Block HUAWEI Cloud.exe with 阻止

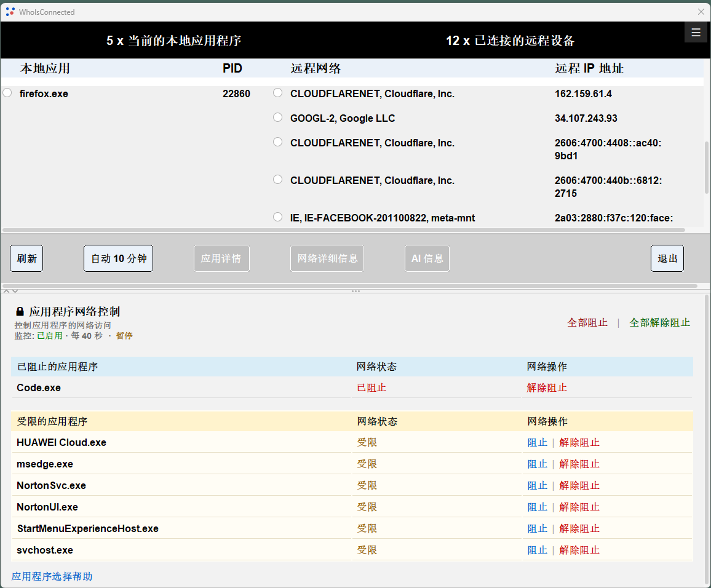(x=538, y=443)
